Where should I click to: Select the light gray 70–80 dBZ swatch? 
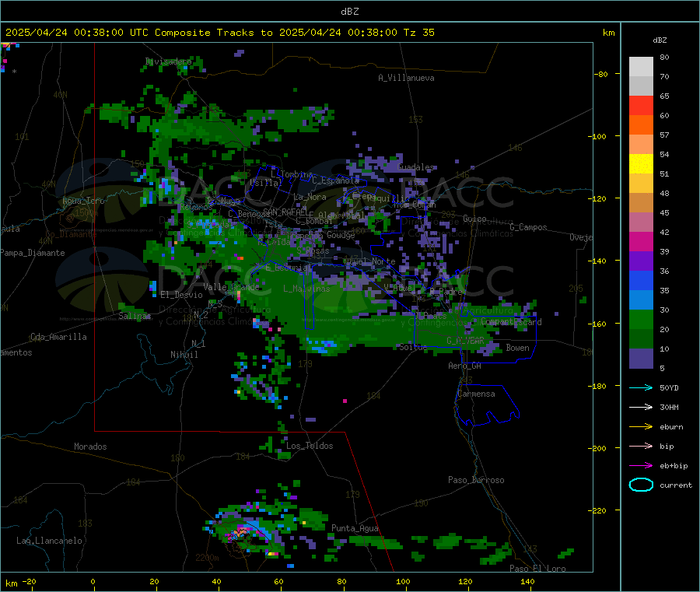[x=641, y=67]
